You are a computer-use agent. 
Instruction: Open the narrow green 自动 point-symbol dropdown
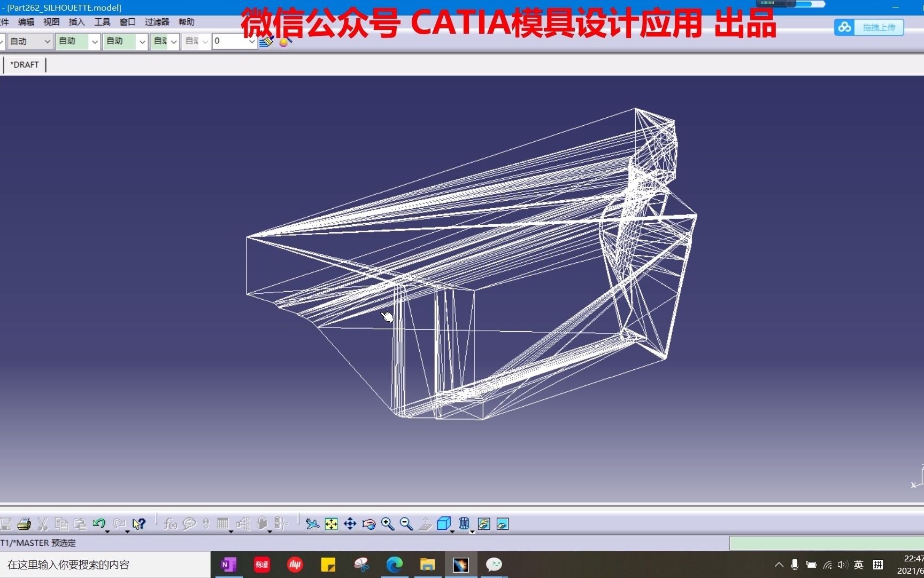point(164,41)
